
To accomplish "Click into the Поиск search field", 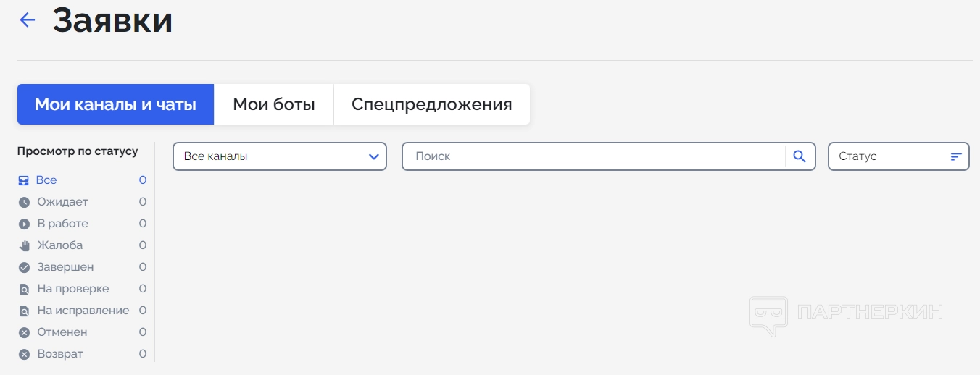I will point(594,156).
